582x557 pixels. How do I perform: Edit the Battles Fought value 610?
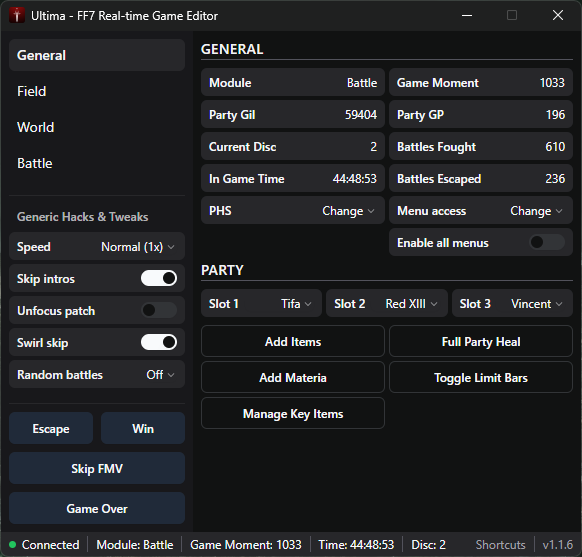click(555, 147)
